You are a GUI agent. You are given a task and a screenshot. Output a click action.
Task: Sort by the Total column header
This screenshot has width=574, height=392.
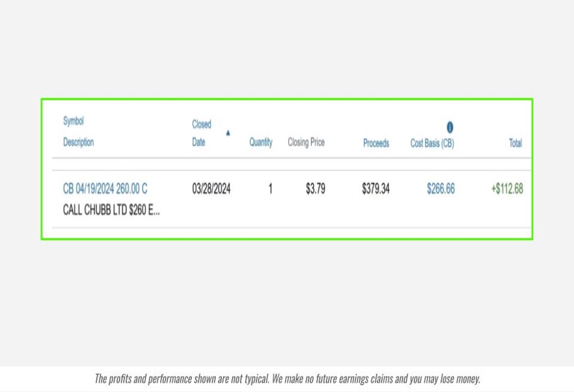[x=515, y=143]
